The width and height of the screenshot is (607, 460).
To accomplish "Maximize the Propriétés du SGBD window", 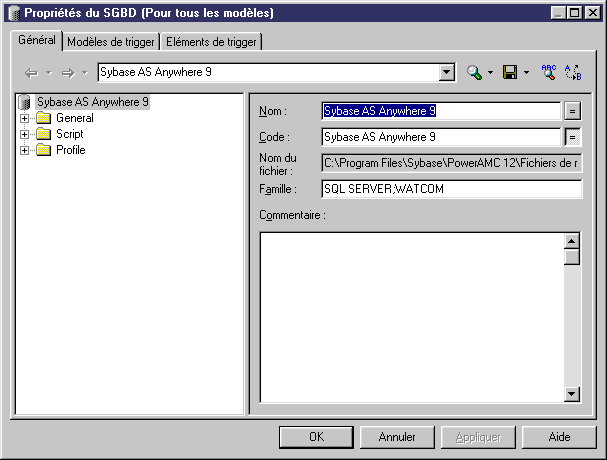I will 574,13.
